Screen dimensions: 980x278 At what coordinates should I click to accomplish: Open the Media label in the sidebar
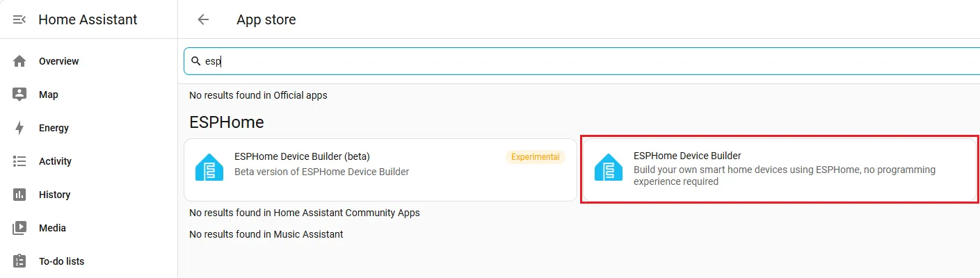(x=53, y=228)
